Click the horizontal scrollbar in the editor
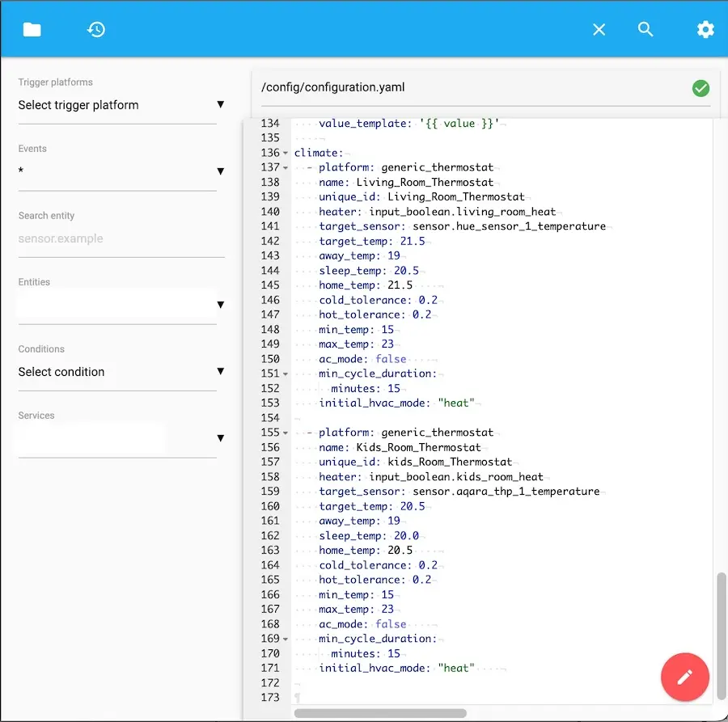This screenshot has height=722, width=728. pos(380,713)
